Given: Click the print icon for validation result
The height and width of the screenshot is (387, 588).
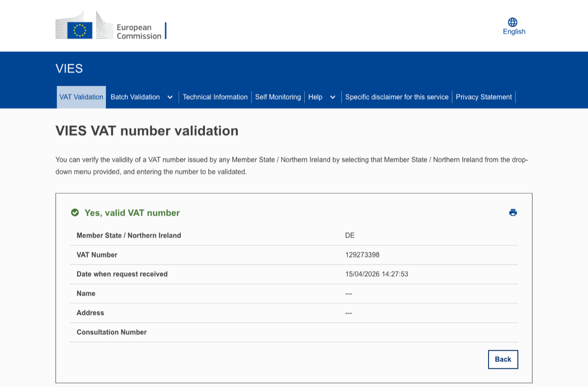Looking at the screenshot, I should pyautogui.click(x=513, y=213).
